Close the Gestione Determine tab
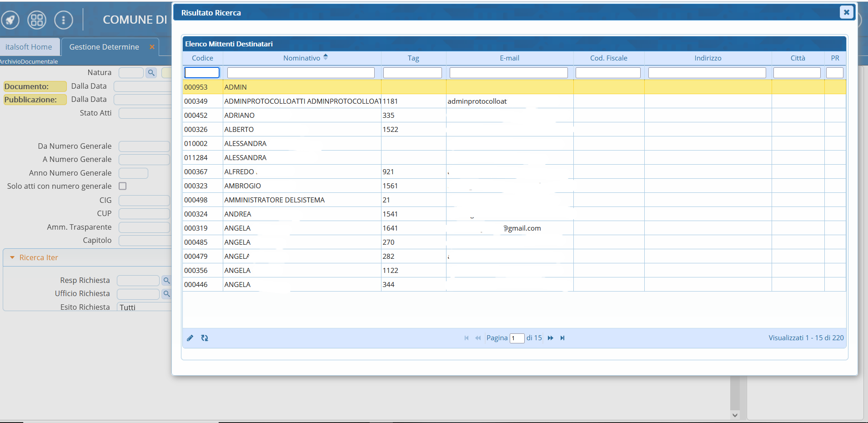 point(152,47)
